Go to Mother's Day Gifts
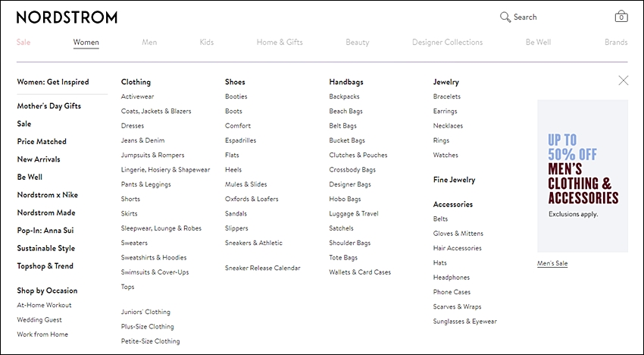Viewport: 644px width, 355px height. click(49, 105)
